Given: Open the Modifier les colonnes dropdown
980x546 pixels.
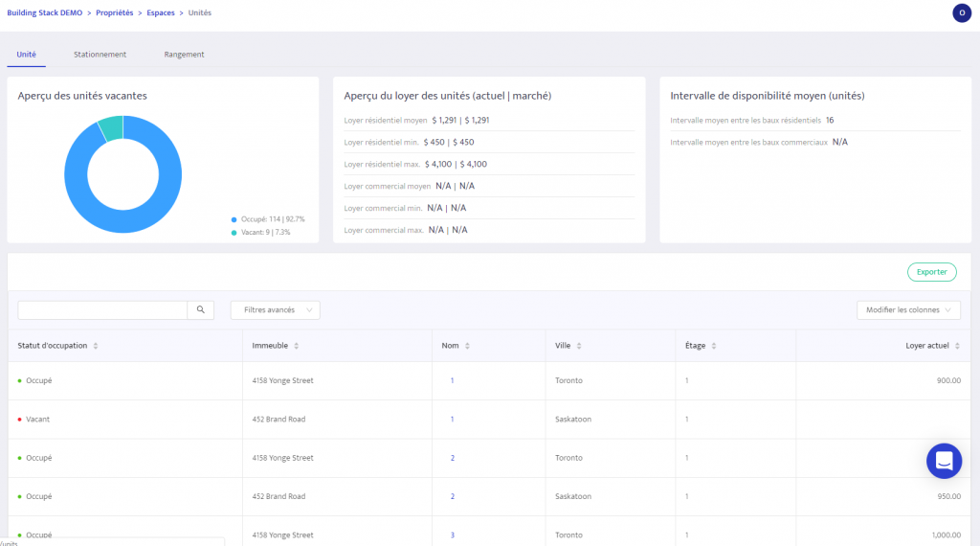Looking at the screenshot, I should coord(908,309).
